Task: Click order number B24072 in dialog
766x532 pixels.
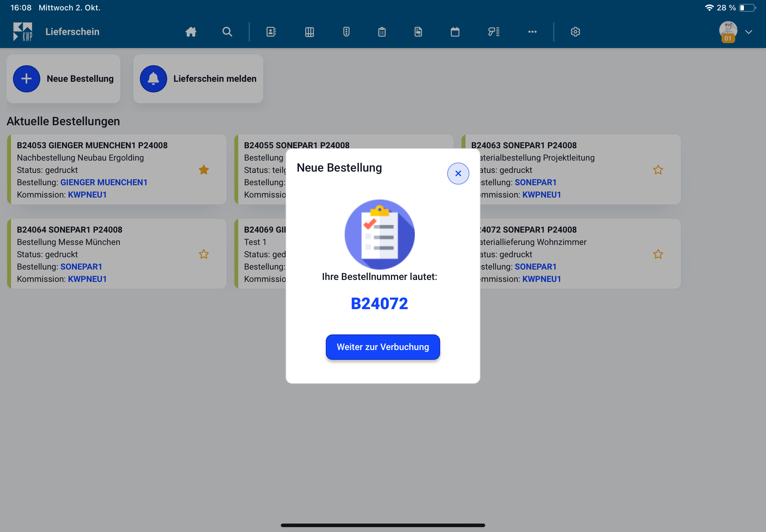Action: pyautogui.click(x=379, y=303)
